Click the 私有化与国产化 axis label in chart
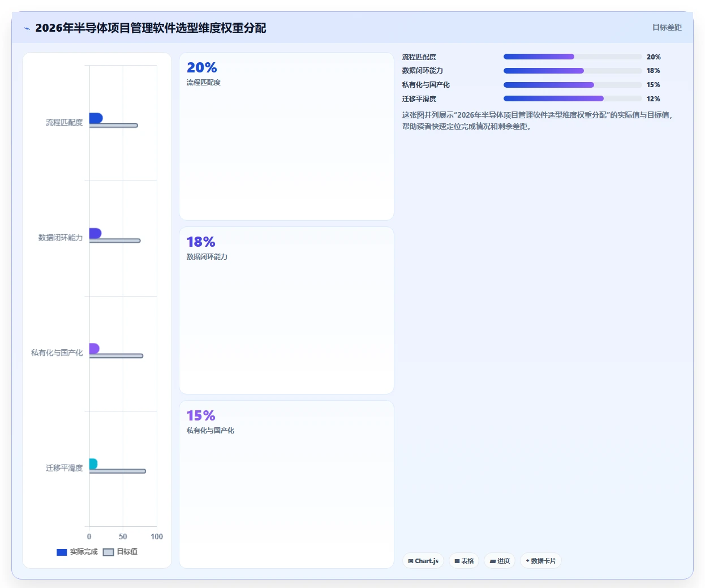 [x=57, y=353]
